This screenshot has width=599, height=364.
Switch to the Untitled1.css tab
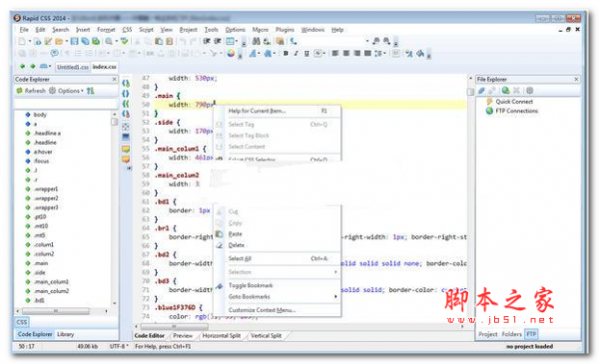point(73,67)
